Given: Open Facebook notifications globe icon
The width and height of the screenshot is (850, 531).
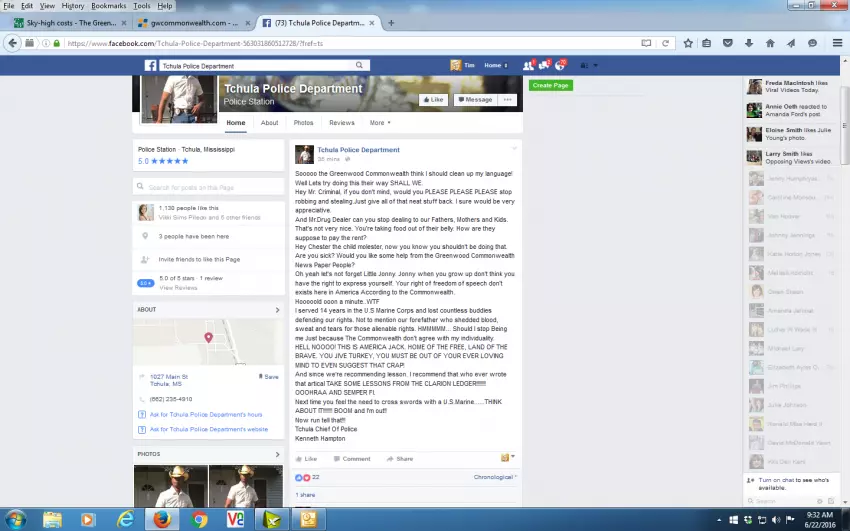Looking at the screenshot, I should [563, 66].
